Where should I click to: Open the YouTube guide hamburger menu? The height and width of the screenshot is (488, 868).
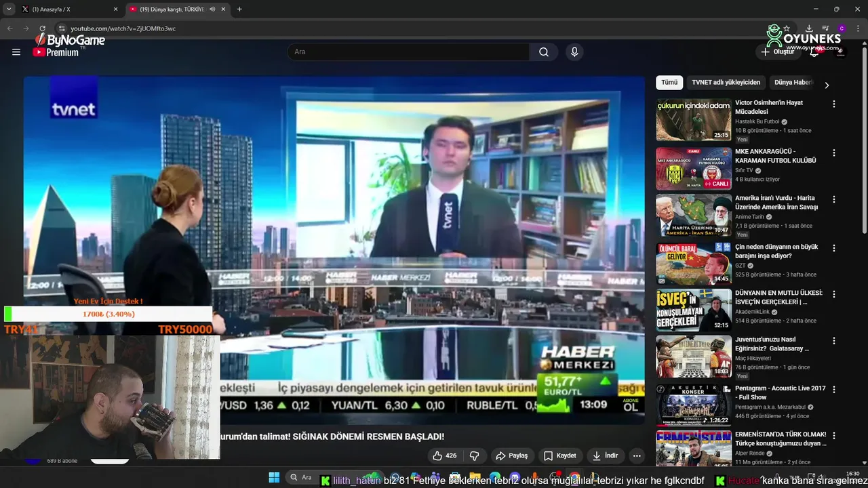pyautogui.click(x=16, y=52)
